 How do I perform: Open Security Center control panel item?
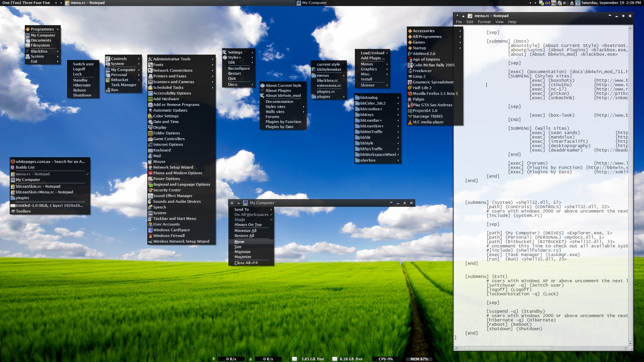[167, 190]
